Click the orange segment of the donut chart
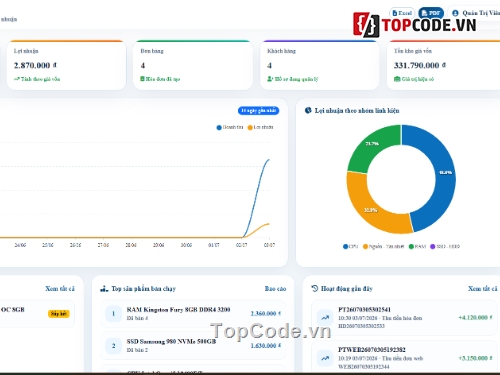The image size is (500, 375). point(372,209)
